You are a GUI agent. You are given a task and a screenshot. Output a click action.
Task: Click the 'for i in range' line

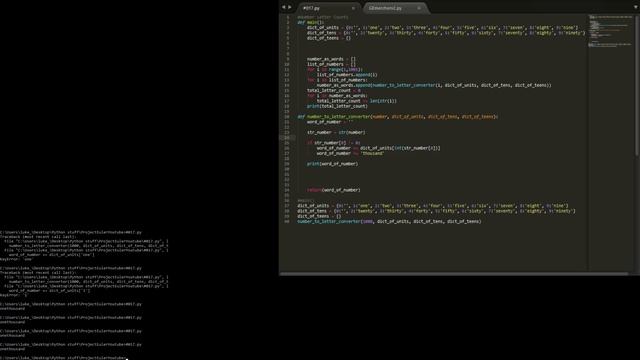click(x=335, y=69)
